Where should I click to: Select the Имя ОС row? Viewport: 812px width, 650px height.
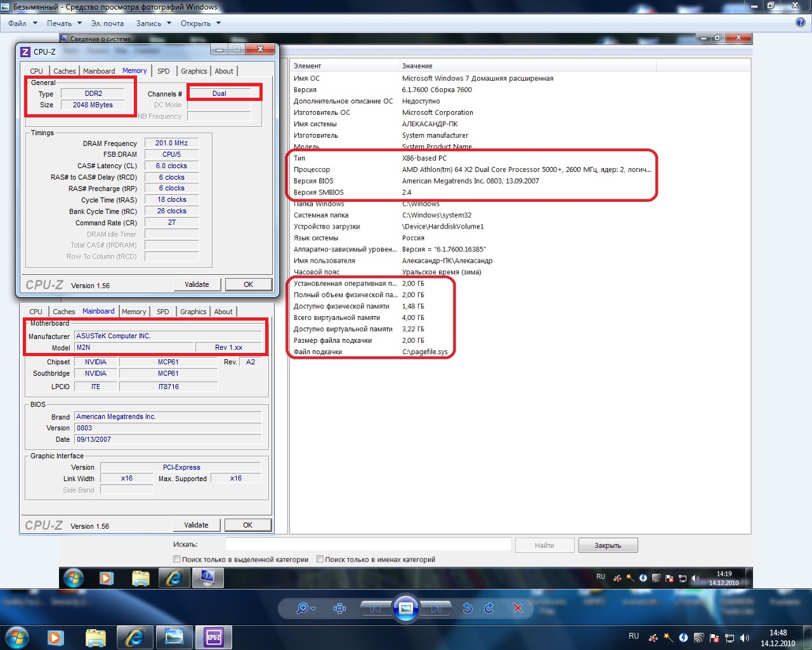tap(472, 78)
